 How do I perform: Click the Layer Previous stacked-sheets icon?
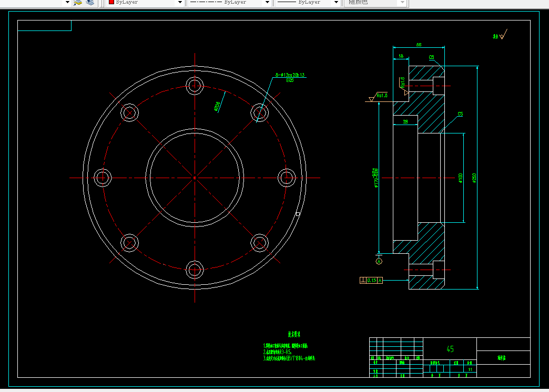point(90,3)
